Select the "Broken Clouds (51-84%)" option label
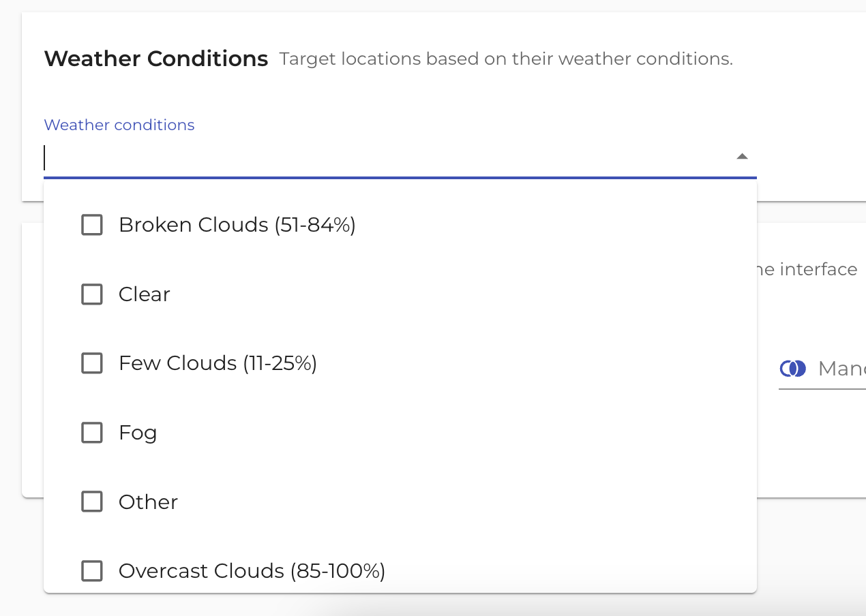The width and height of the screenshot is (866, 616). [x=237, y=225]
